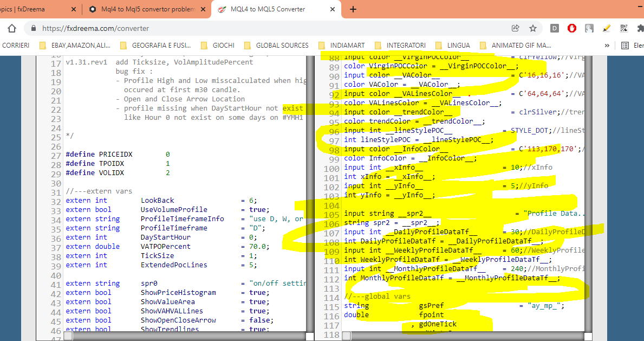Click the 'LookBack' extern variable name

tap(157, 201)
